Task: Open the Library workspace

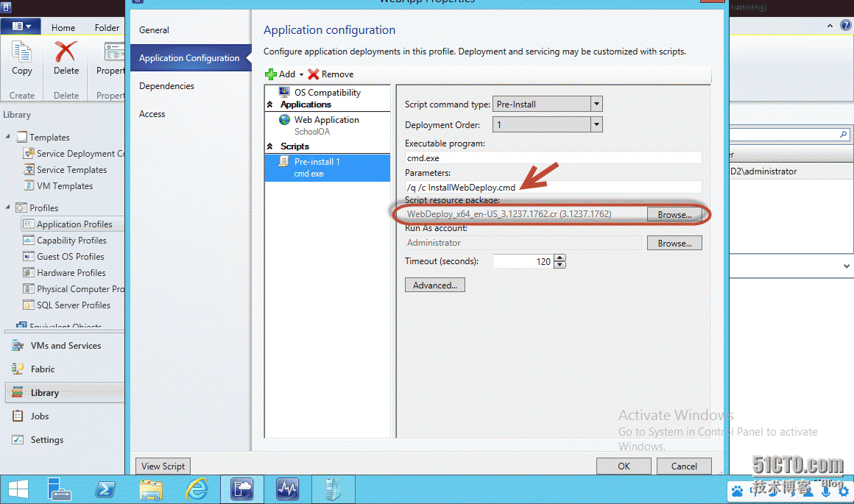Action: click(x=65, y=392)
